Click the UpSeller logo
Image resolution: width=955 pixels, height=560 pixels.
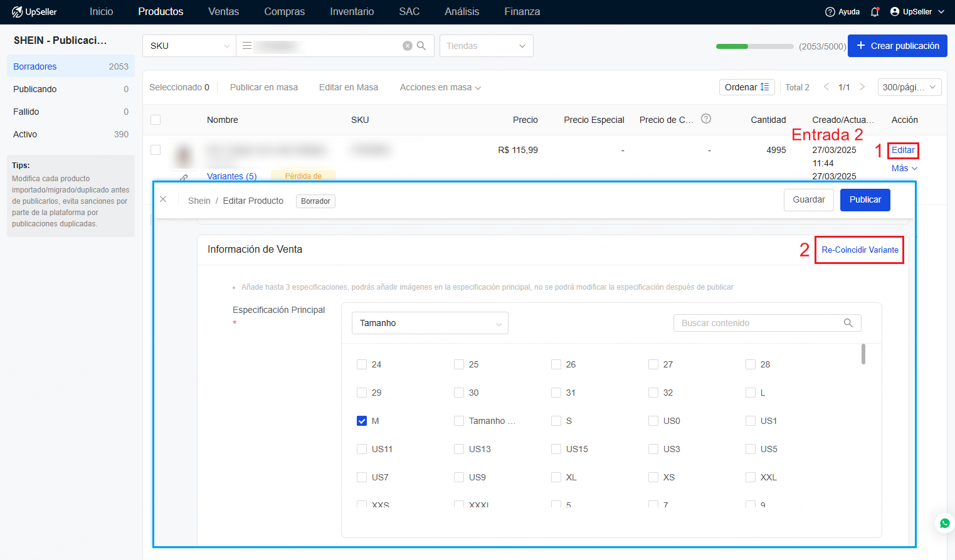point(34,12)
